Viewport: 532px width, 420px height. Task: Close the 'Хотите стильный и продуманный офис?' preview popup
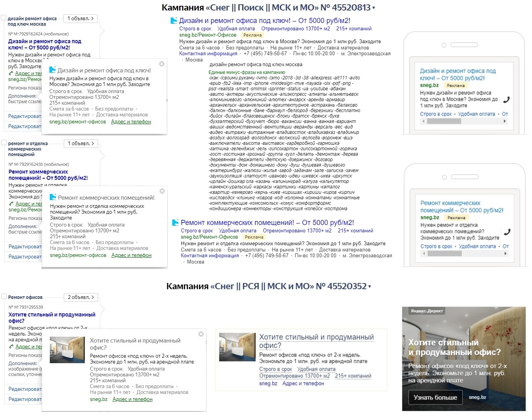(x=201, y=334)
